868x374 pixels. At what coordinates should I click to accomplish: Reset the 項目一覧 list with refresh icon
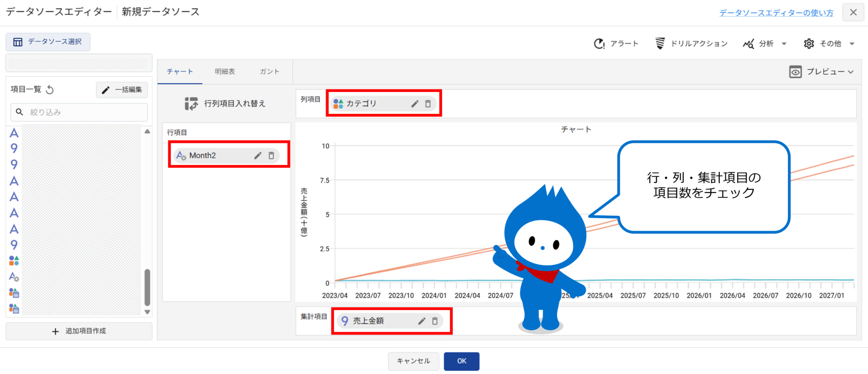tap(50, 90)
